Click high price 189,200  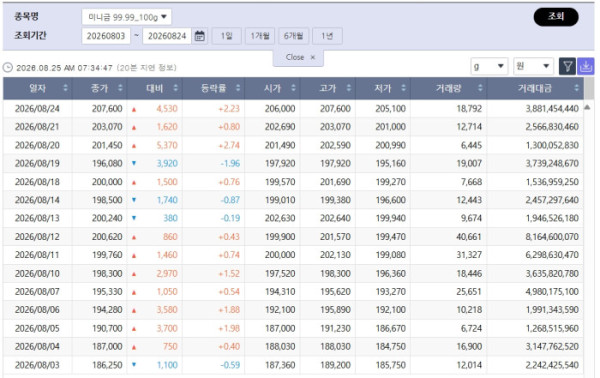[x=335, y=365]
